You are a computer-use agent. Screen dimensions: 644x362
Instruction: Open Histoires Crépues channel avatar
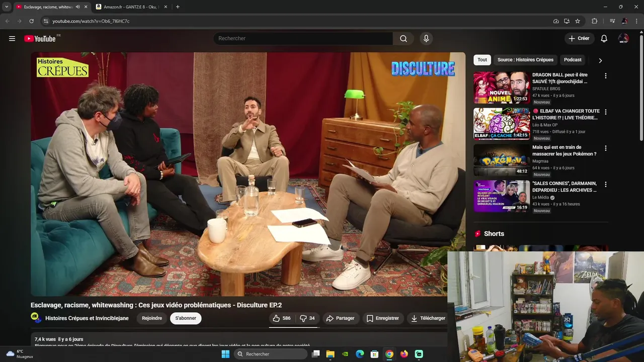[x=36, y=318]
